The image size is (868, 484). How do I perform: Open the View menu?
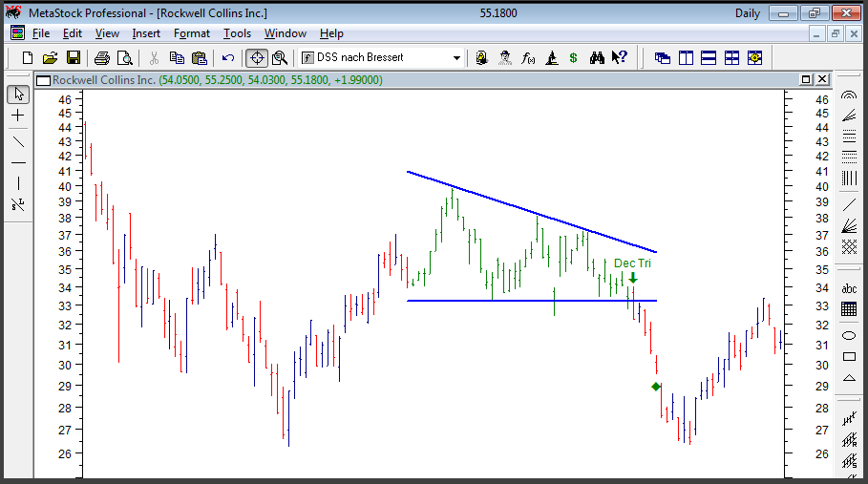(107, 33)
